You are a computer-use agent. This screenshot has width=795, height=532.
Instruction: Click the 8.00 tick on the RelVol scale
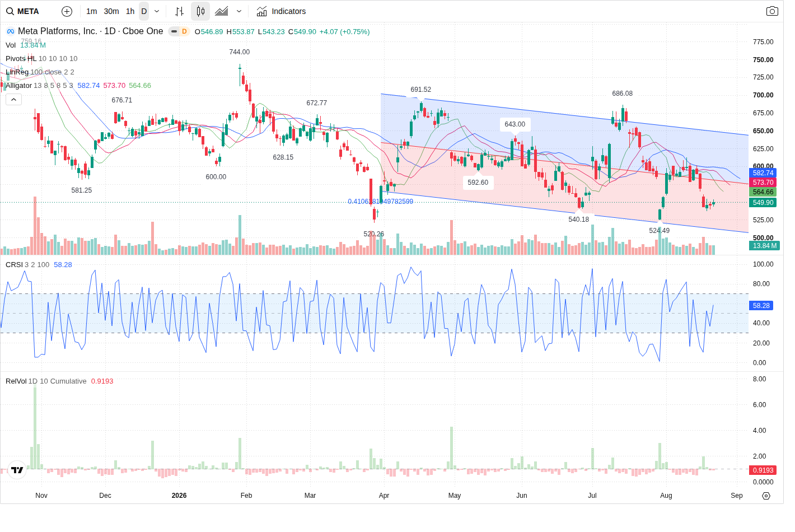759,379
